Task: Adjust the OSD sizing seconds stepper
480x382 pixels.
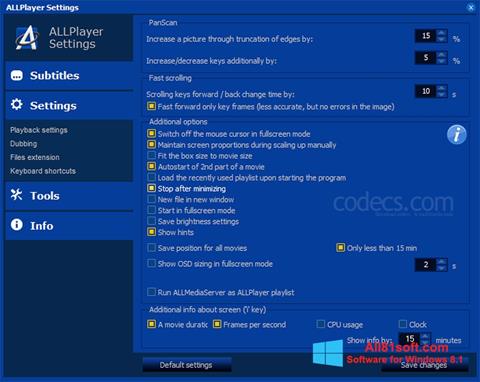Action: point(442,265)
